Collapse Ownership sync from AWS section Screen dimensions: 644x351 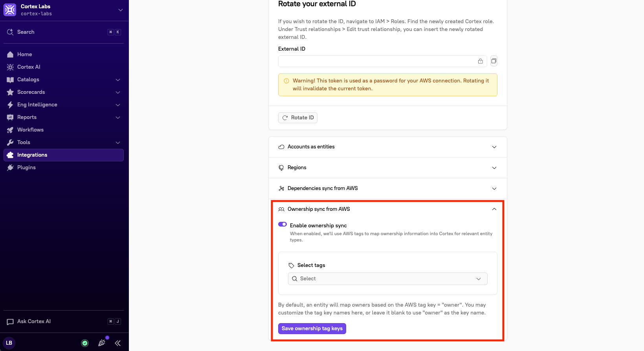pos(388,209)
